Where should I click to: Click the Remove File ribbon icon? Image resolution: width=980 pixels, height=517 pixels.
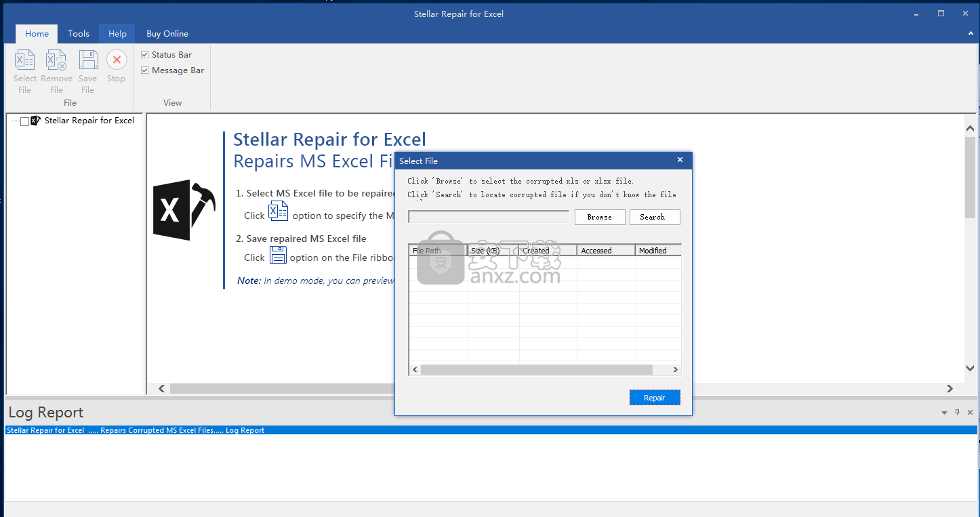click(x=56, y=60)
